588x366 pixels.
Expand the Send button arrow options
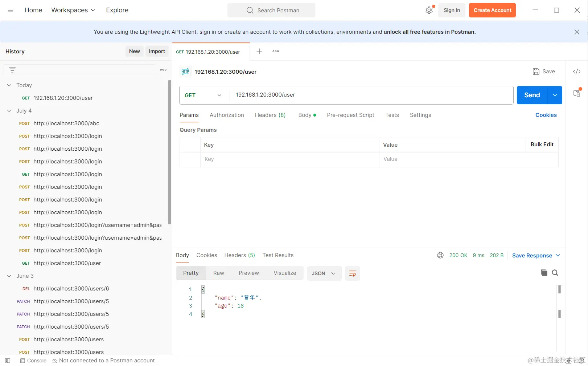(555, 95)
